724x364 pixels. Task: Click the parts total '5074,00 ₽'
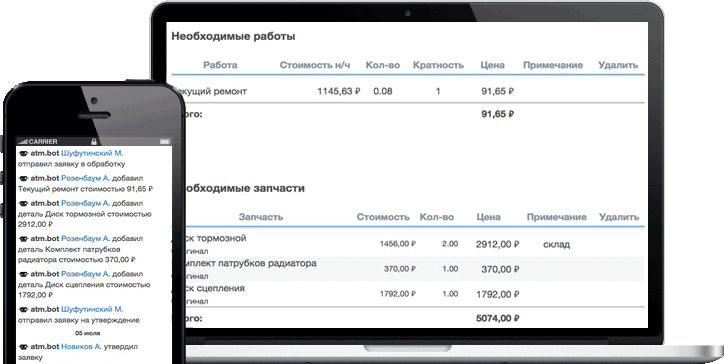pyautogui.click(x=497, y=318)
